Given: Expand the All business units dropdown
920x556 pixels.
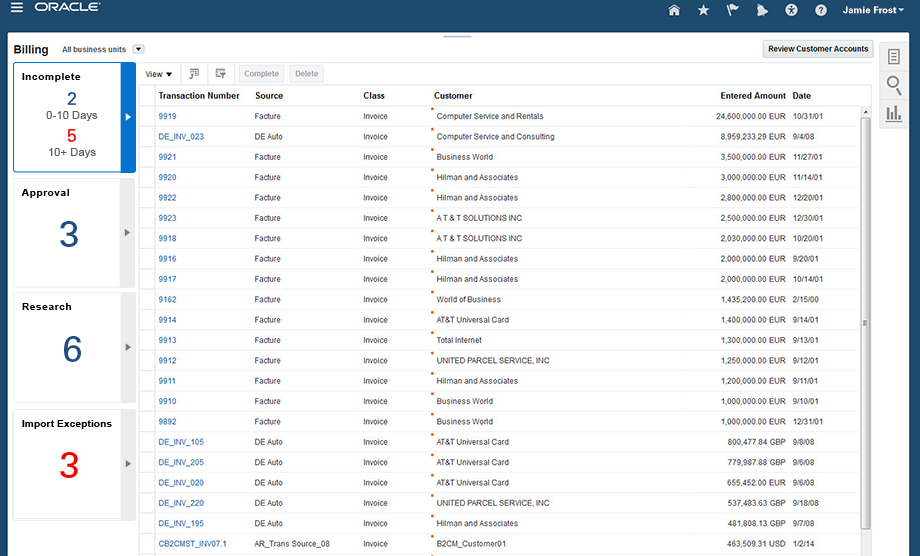Looking at the screenshot, I should tap(139, 49).
